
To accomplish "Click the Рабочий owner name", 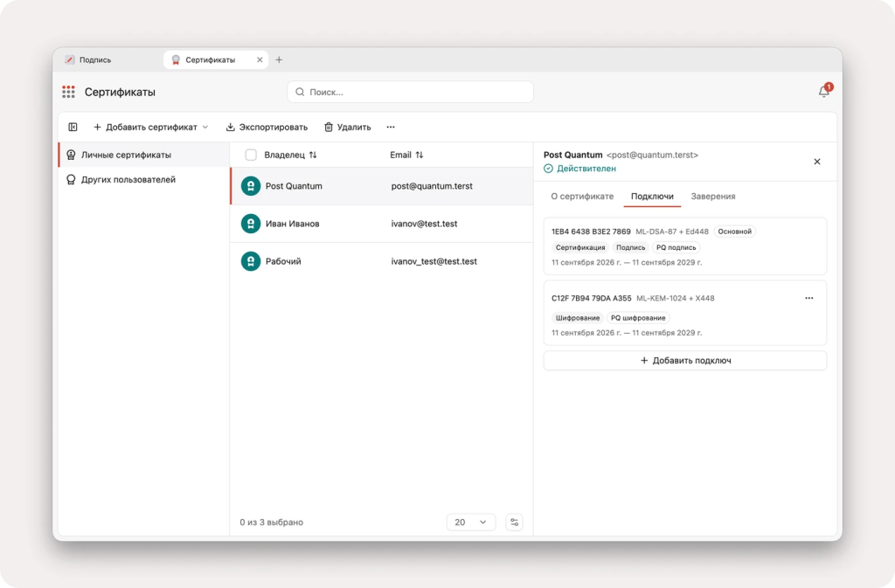I will click(x=283, y=261).
